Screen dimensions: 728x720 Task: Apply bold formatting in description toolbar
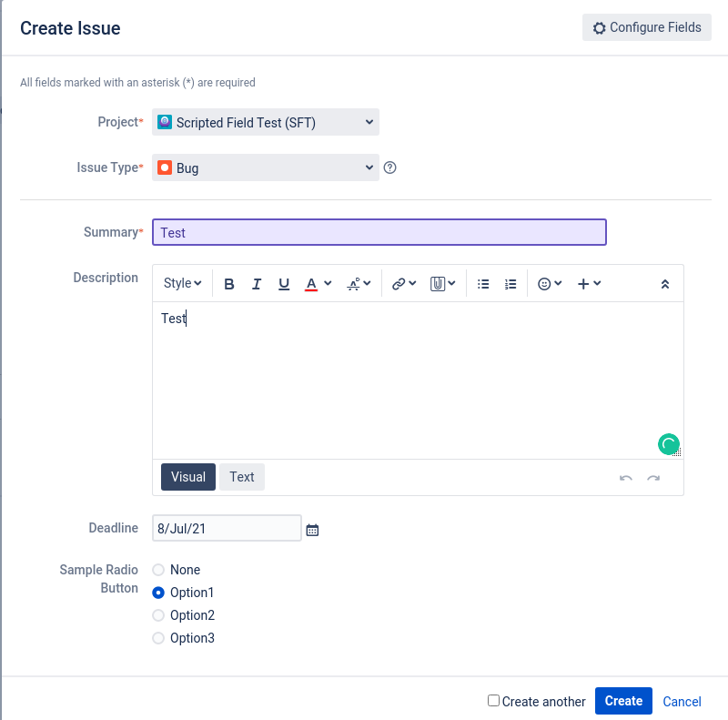[229, 284]
